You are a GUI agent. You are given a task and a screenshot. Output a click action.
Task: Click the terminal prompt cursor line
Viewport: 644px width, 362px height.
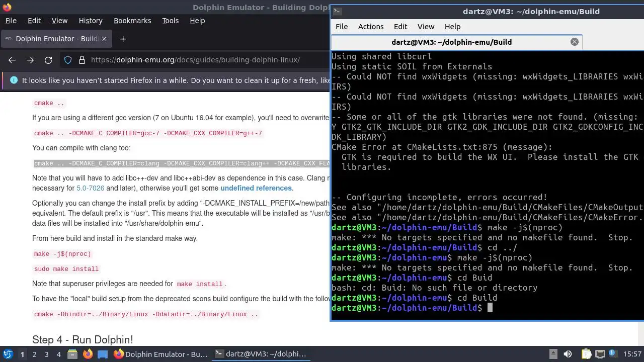[487, 308]
